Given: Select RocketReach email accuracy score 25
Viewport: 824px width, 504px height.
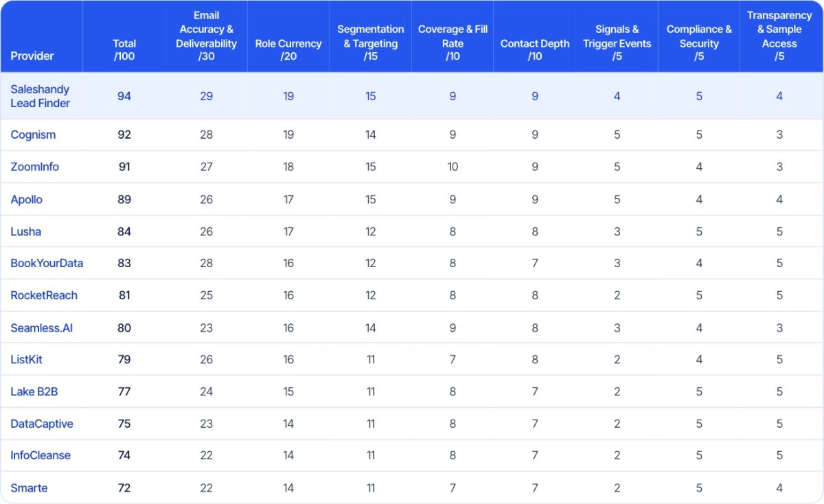Looking at the screenshot, I should click(206, 295).
